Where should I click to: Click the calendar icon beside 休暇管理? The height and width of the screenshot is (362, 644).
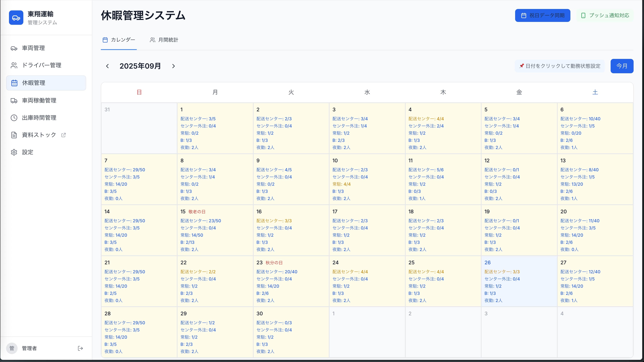[14, 83]
